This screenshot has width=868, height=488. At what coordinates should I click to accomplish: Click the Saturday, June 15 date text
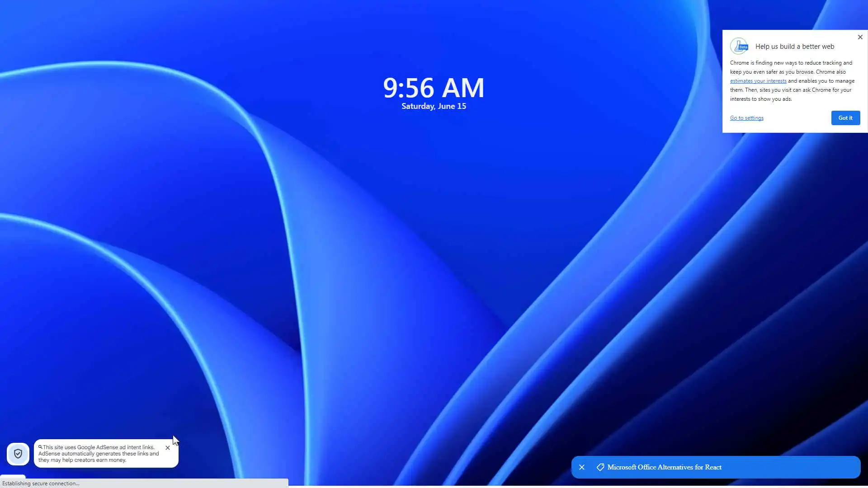[434, 106]
